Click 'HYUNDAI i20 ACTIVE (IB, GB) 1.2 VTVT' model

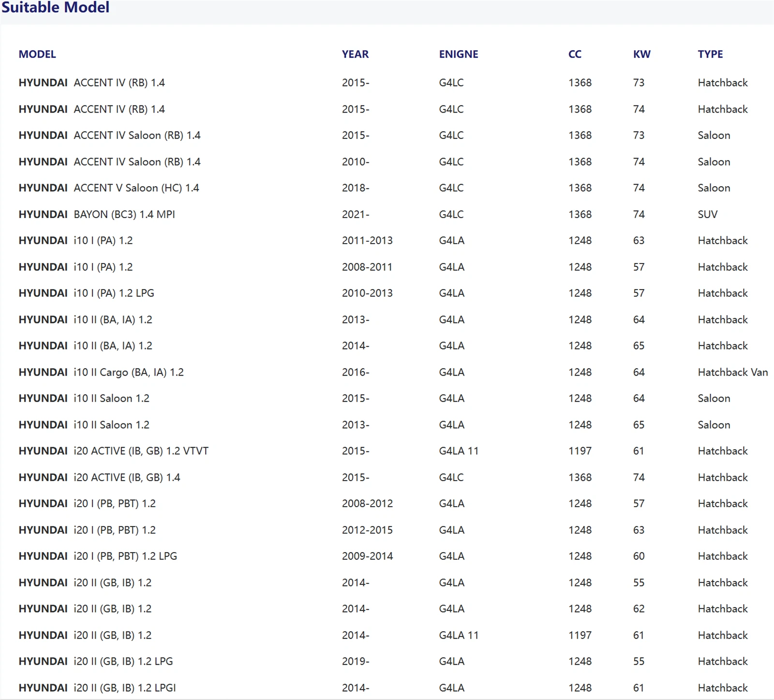[x=114, y=451]
